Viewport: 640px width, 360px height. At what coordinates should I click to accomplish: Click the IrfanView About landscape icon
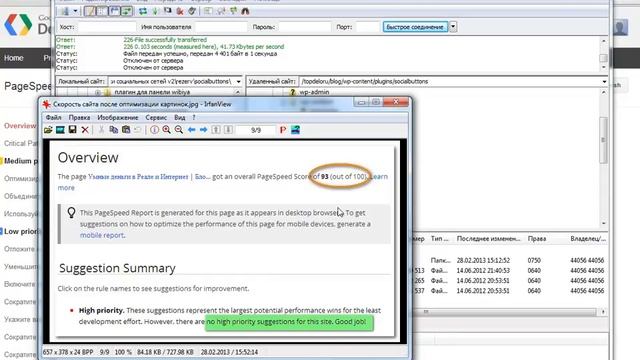[296, 130]
